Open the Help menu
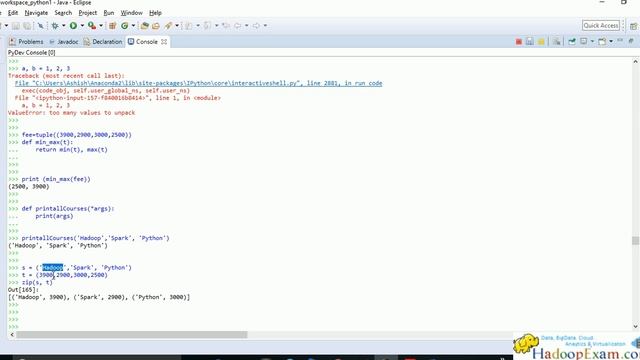 tap(155, 13)
